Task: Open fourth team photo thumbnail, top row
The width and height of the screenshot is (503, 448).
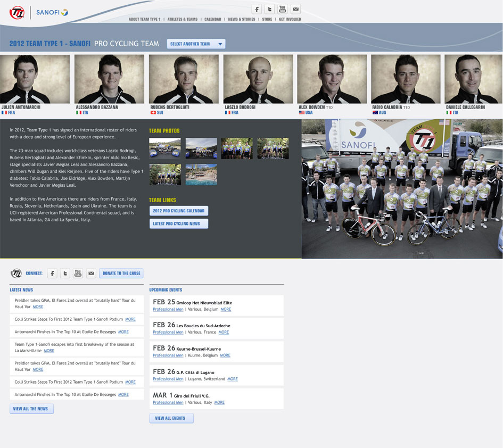Action: [x=273, y=148]
